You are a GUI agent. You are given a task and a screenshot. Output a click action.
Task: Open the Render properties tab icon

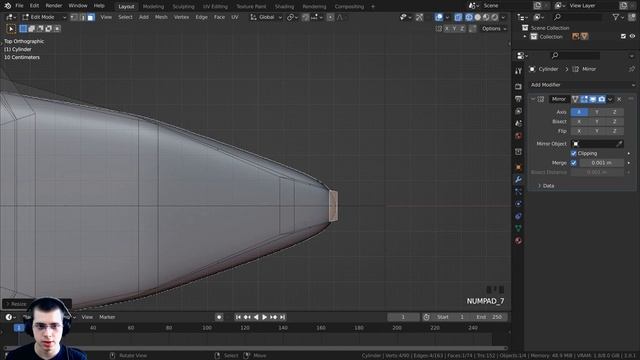(518, 87)
